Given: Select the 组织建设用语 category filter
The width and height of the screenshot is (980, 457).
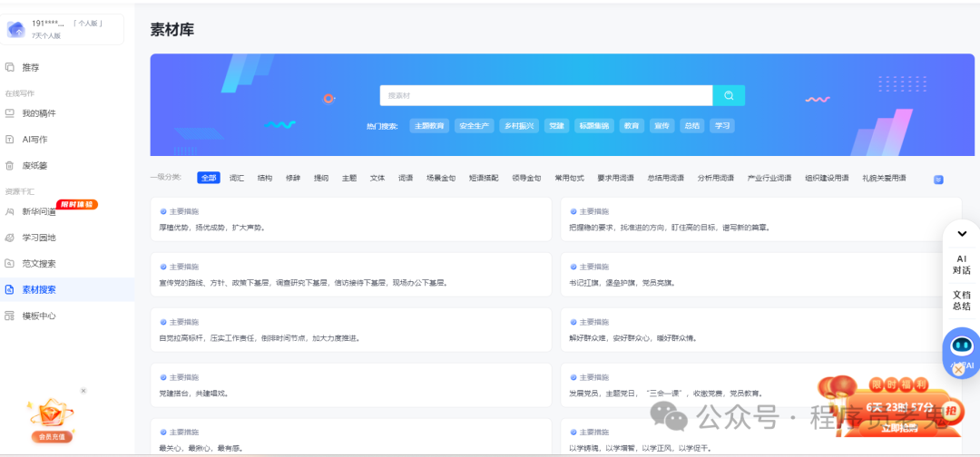Looking at the screenshot, I should pos(827,178).
